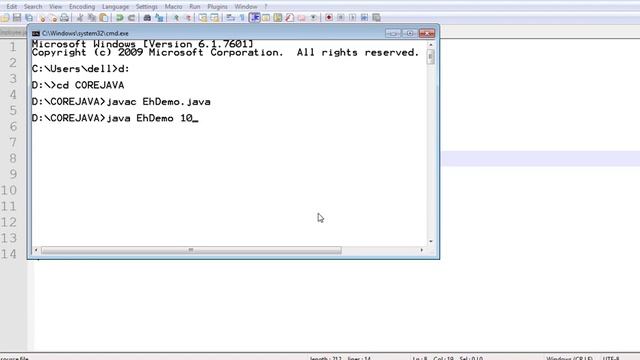Open the Replace dialog icon
Screen dimensions: 640x360
click(159, 18)
